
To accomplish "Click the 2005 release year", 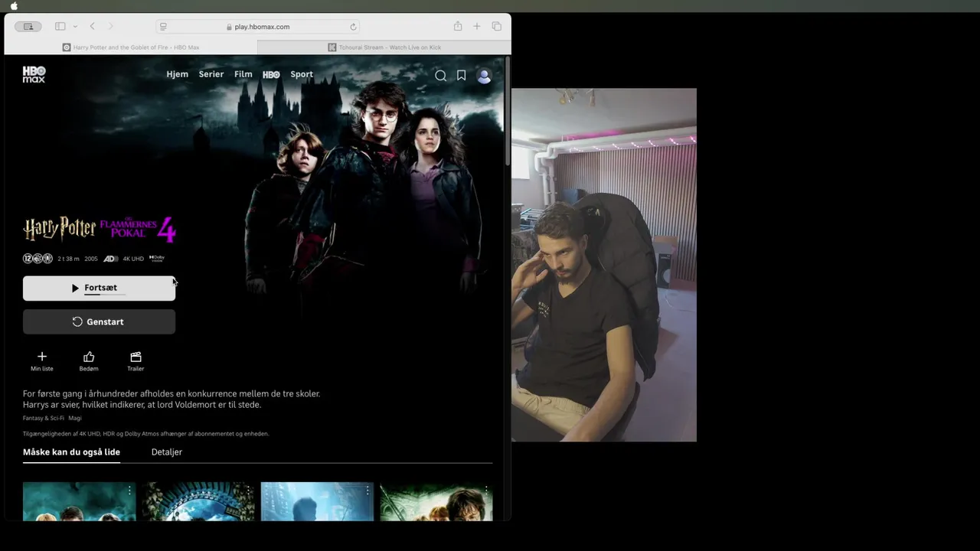I will click(91, 259).
